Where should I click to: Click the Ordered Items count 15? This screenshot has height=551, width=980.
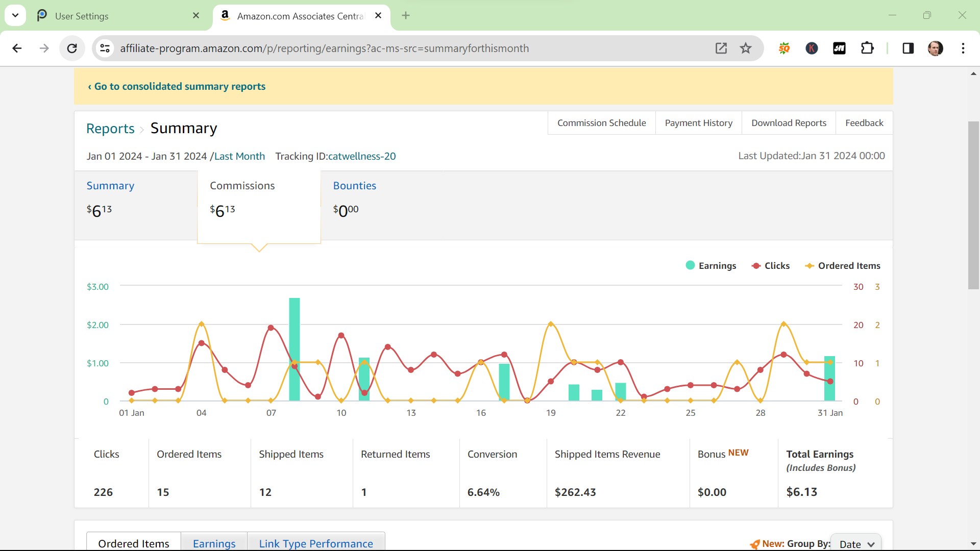(163, 492)
